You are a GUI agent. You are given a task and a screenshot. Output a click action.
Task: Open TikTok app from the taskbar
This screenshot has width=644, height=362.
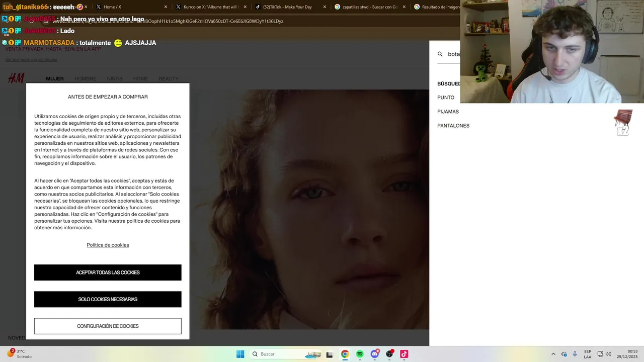point(404,354)
